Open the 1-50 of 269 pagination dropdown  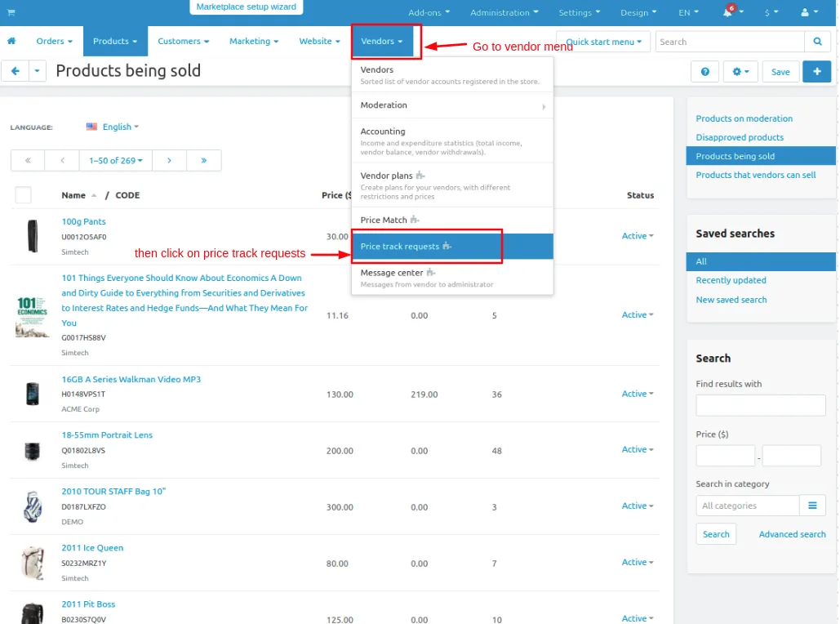pos(116,160)
